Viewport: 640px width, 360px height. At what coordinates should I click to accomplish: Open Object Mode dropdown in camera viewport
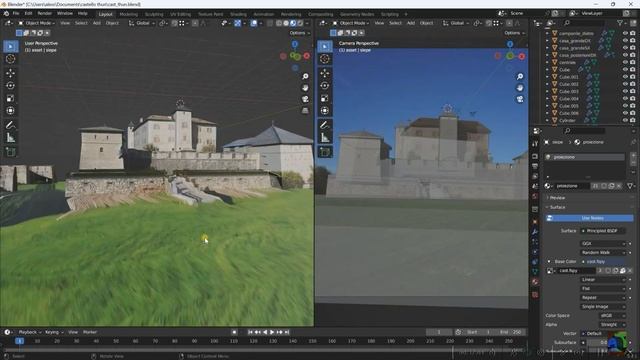point(351,23)
